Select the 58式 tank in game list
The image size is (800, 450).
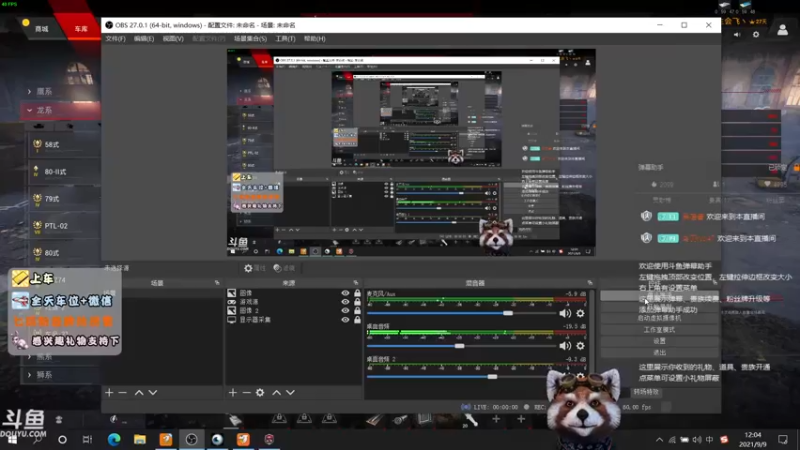coord(64,145)
